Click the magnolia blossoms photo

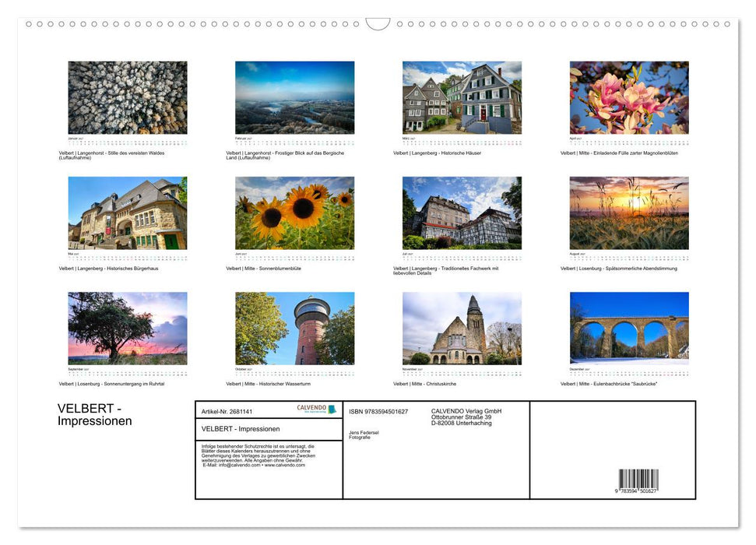coord(629,97)
